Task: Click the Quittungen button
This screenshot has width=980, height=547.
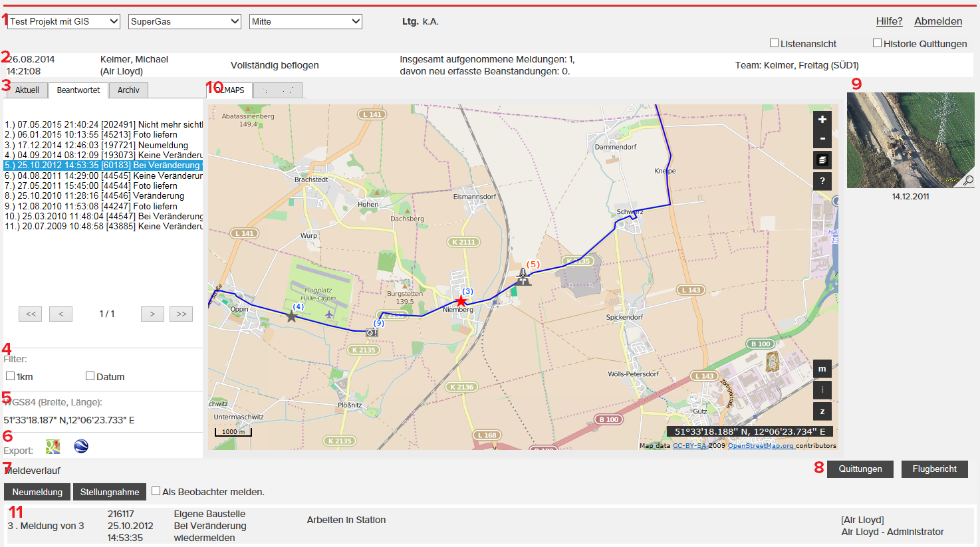Action: [x=860, y=469]
